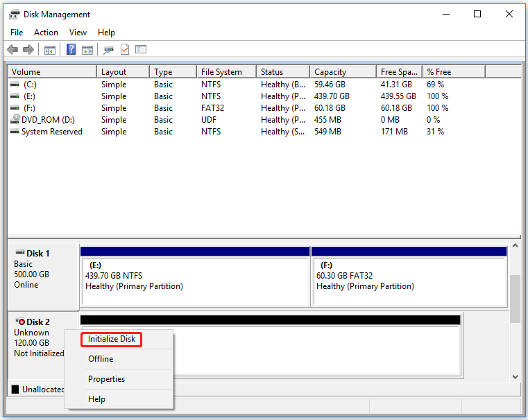This screenshot has width=528, height=420.
Task: Choose Initialize Disk from context menu
Action: [x=112, y=339]
